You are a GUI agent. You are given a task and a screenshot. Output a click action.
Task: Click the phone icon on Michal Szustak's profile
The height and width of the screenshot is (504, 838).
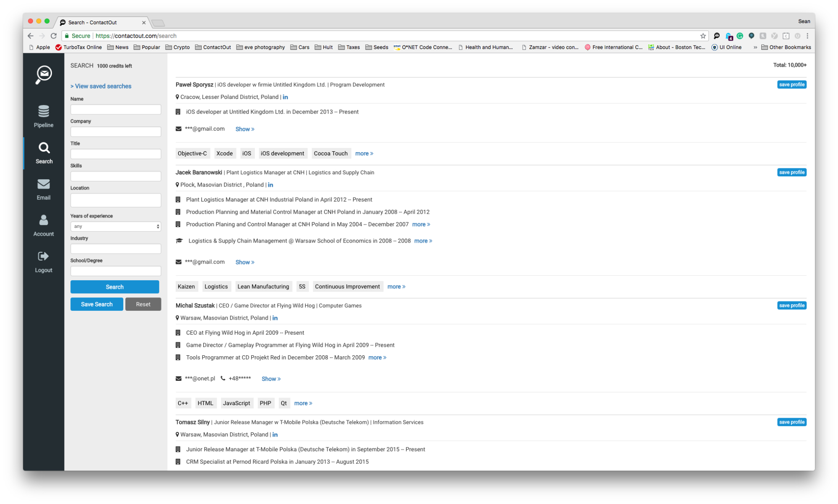tap(222, 378)
